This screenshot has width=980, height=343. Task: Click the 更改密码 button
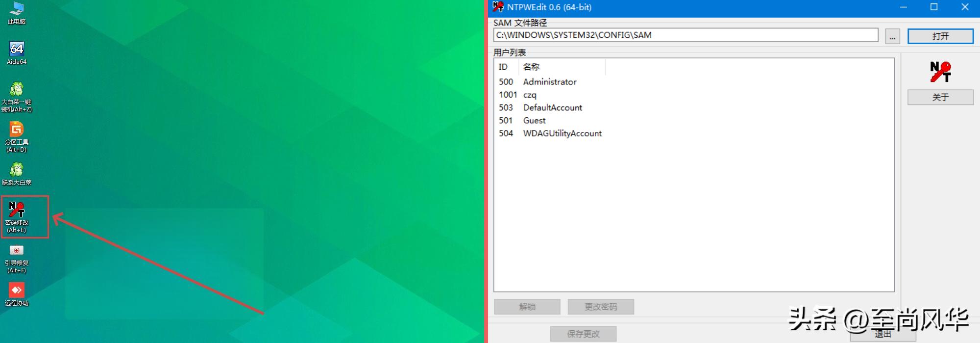[601, 307]
